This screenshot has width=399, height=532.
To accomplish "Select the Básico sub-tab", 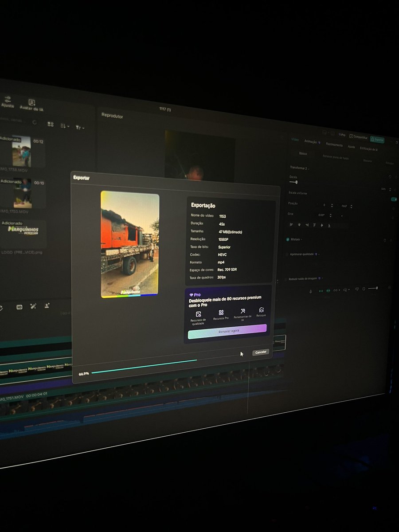I will (x=303, y=153).
